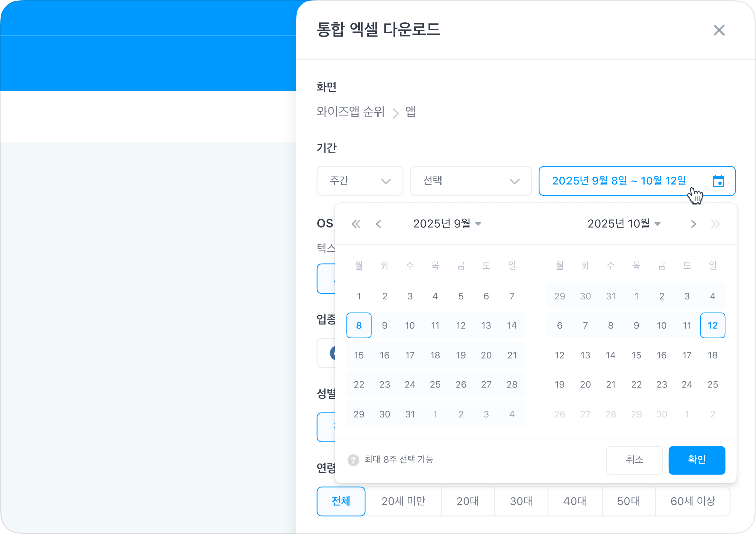Click the 와이즈앱 순위 breadcrumb

[350, 112]
